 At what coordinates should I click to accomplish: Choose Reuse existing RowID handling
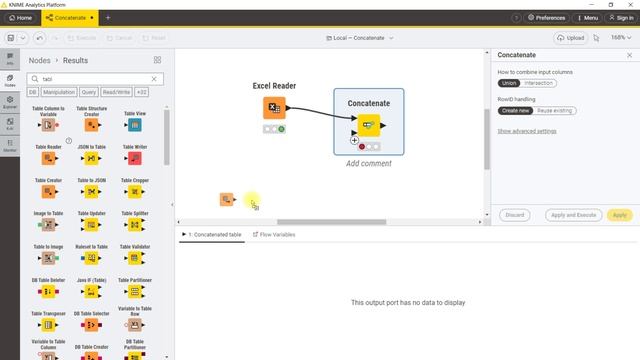tap(555, 111)
